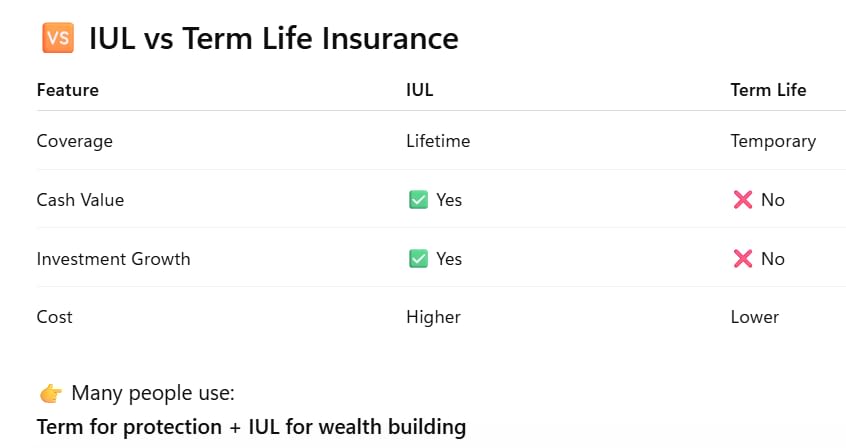Select the Investment Growth row label
The image size is (846, 448).
pyautogui.click(x=113, y=259)
